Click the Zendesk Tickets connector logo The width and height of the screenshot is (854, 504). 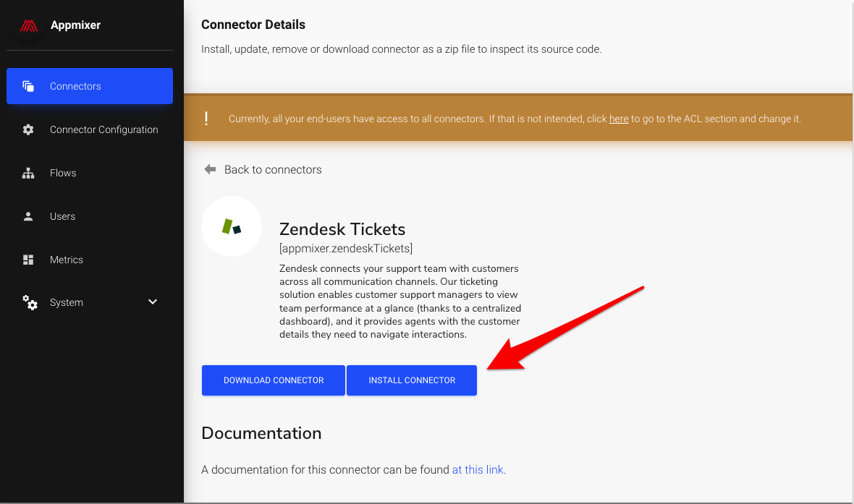tap(232, 227)
